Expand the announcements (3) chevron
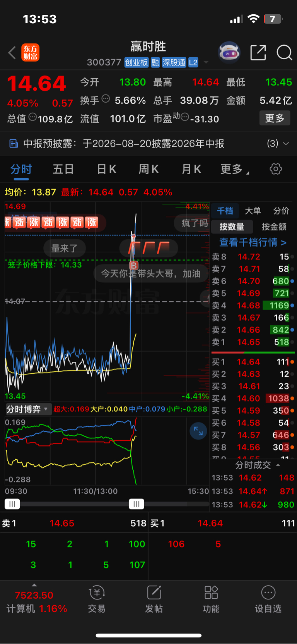 [x=286, y=144]
